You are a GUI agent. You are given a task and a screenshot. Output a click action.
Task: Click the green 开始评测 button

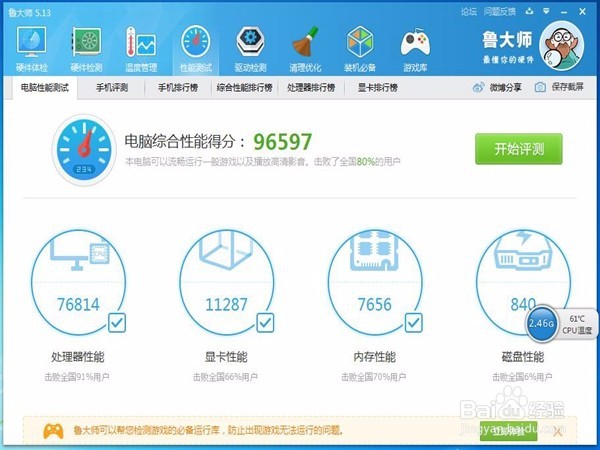(x=519, y=149)
